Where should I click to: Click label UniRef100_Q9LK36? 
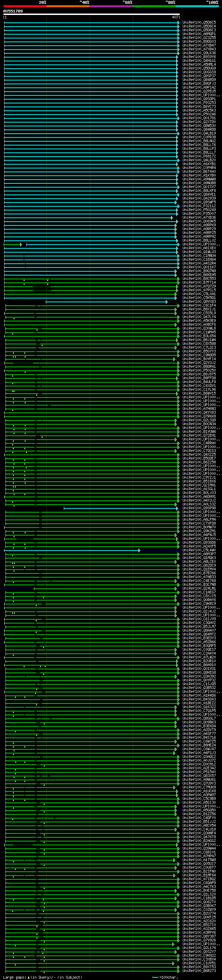(199, 53)
